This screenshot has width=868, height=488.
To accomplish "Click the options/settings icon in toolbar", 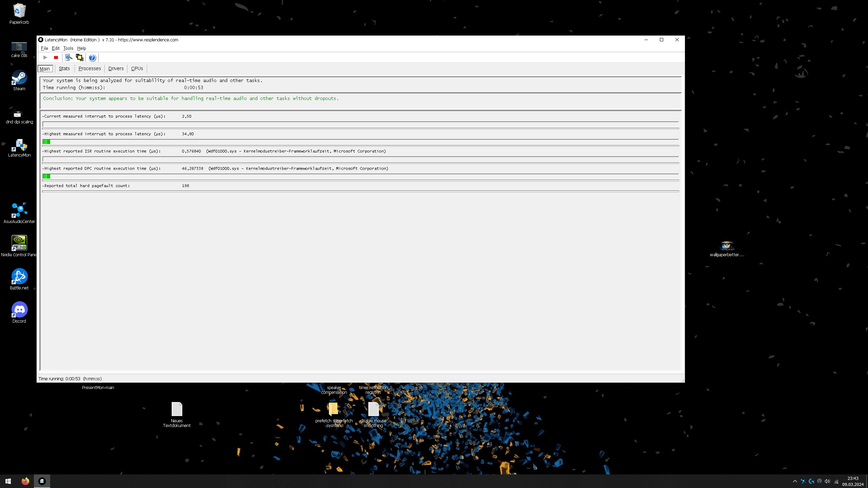I will 68,57.
